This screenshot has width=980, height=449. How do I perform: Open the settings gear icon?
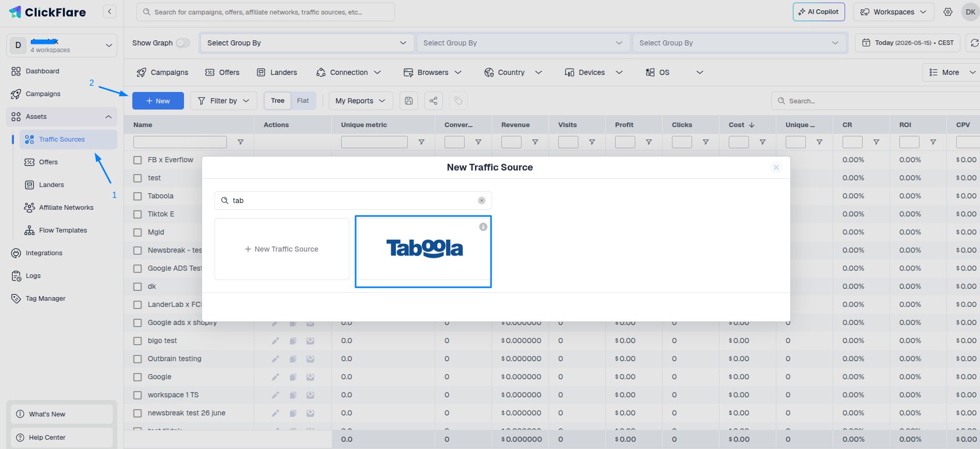948,12
